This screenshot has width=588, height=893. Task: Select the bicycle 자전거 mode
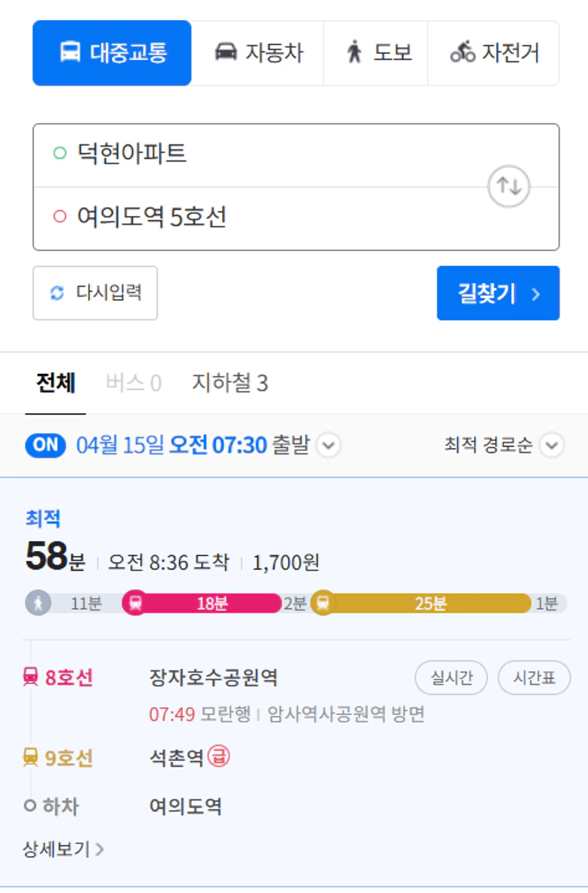494,53
